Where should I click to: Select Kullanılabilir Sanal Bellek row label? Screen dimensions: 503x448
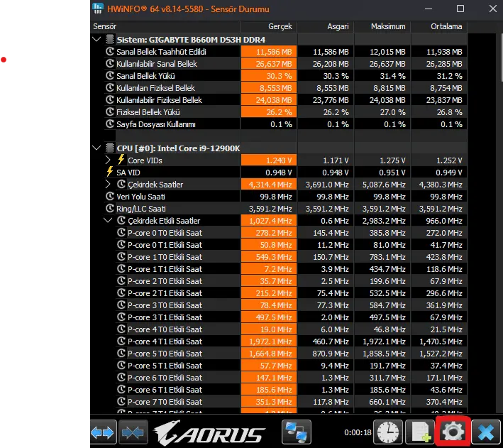pyautogui.click(x=157, y=64)
